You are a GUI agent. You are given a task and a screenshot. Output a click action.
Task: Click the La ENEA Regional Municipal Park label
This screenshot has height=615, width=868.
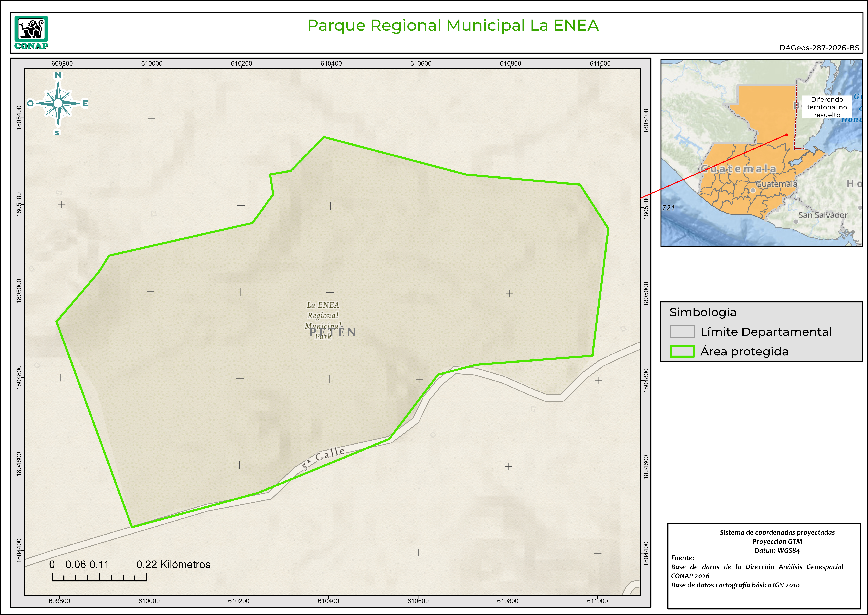coord(323,315)
